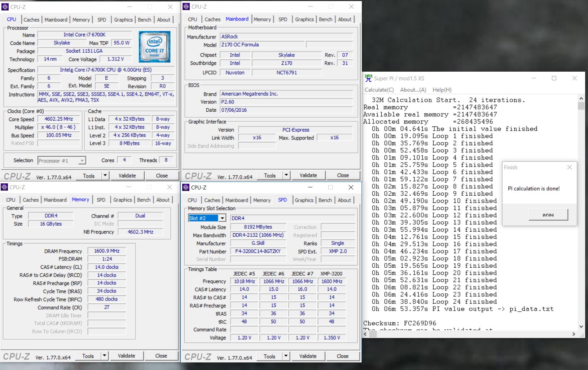Click the CAS# Latency 14.0 clocks value
Screen dimensions: 588x370
(x=107, y=267)
